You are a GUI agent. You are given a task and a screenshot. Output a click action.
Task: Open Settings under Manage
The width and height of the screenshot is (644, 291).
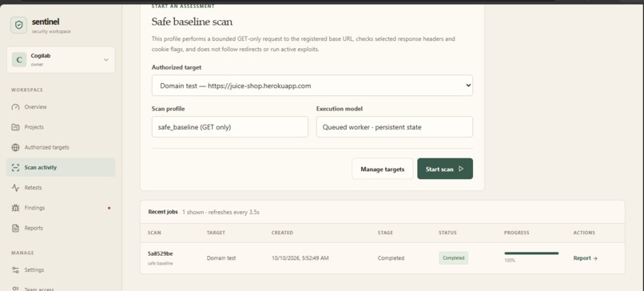tap(61, 269)
